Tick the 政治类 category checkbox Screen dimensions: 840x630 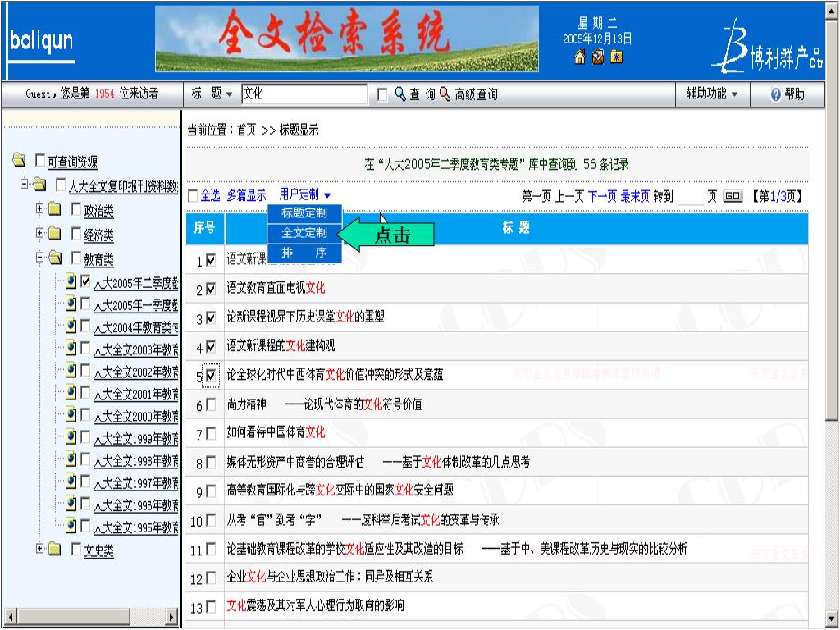click(x=76, y=209)
